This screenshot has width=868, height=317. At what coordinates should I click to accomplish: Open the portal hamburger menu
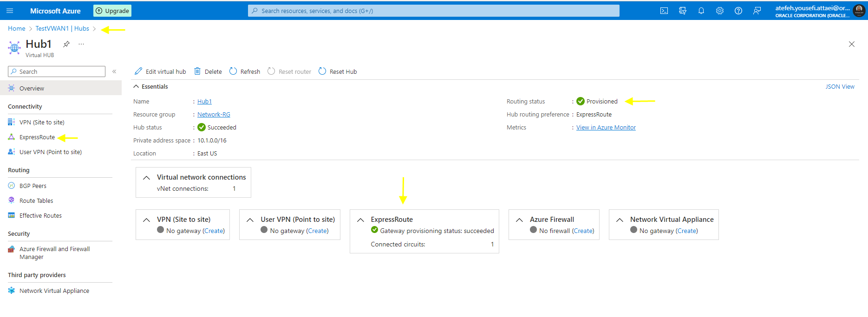(10, 11)
